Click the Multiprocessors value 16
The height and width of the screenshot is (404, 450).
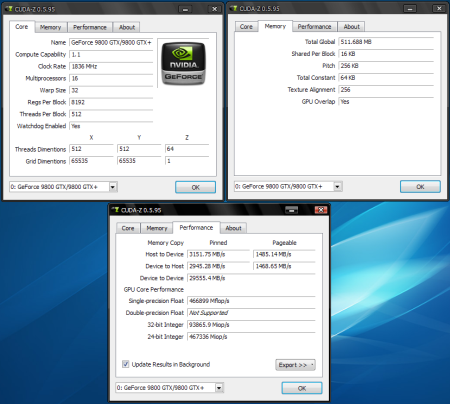click(x=111, y=79)
